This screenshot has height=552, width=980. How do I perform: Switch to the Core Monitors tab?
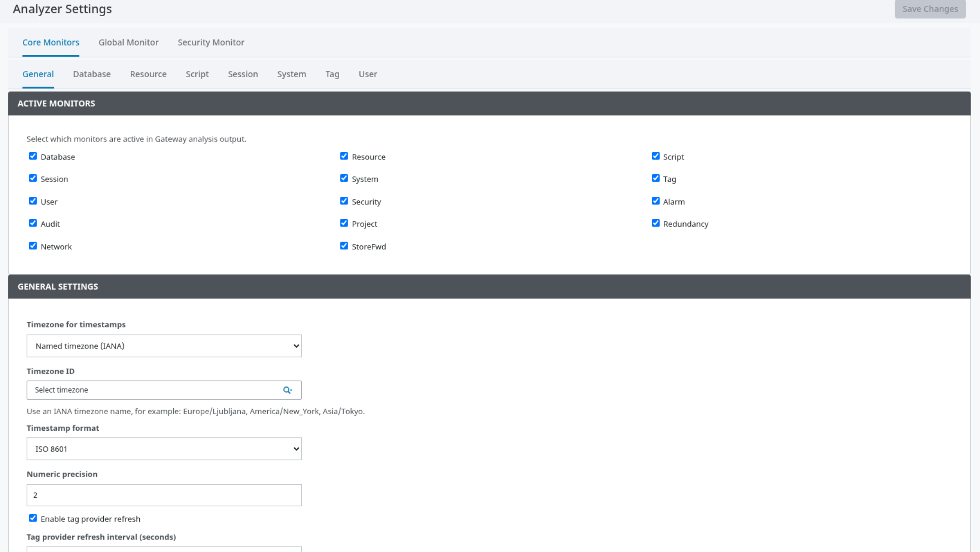pos(51,42)
